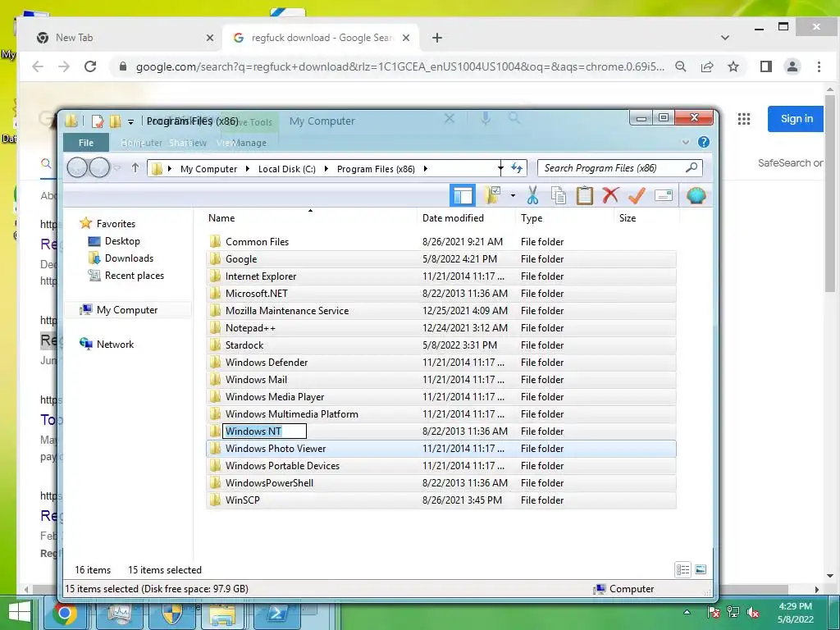Image resolution: width=840 pixels, height=630 pixels.
Task: Select Recent places under Favorites
Action: click(135, 276)
